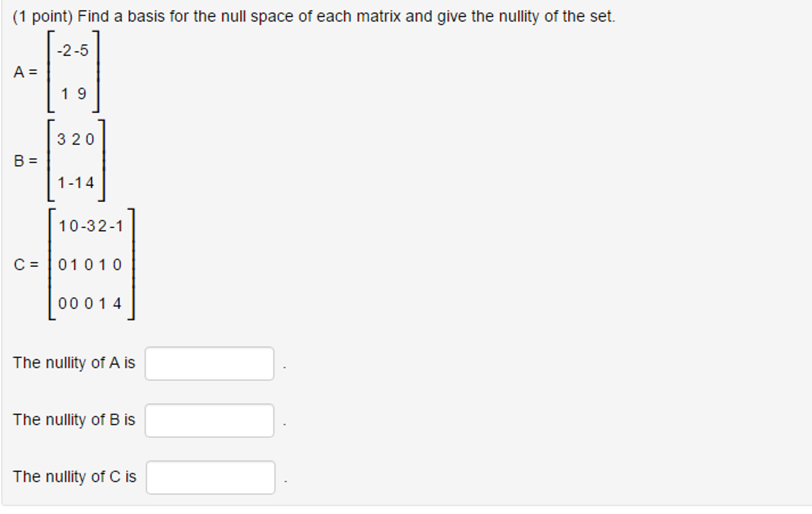The width and height of the screenshot is (812, 514).
Task: Click the nullity of B input field
Action: (x=210, y=420)
